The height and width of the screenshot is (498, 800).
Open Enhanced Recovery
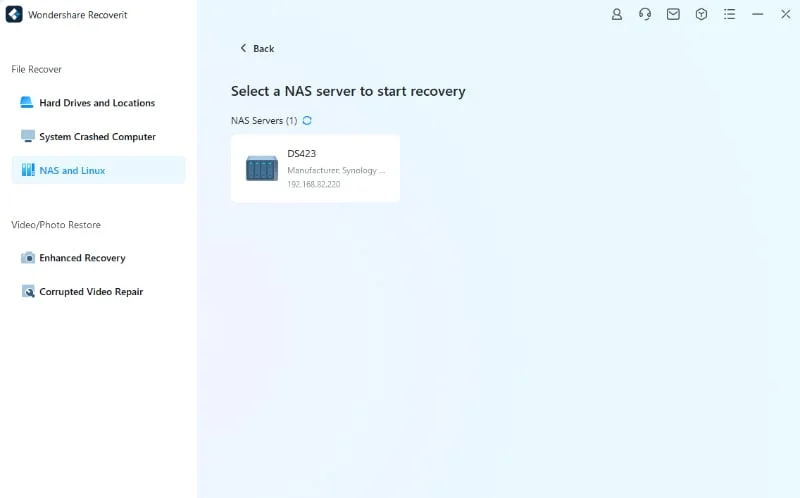pyautogui.click(x=98, y=258)
